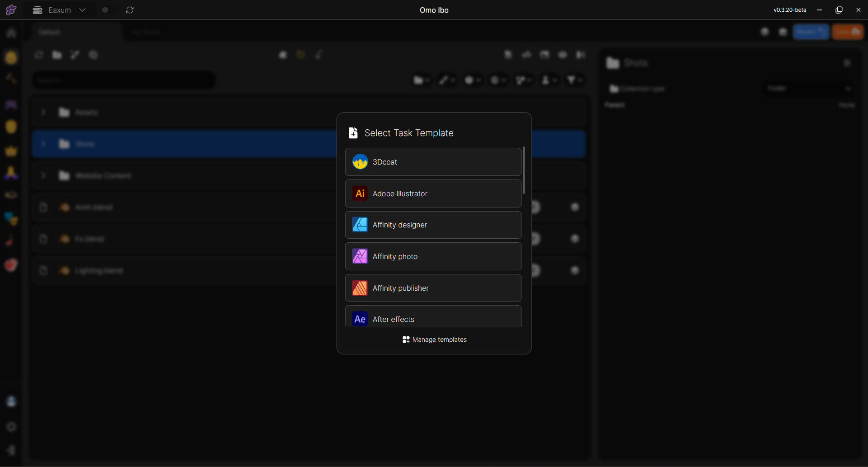Open the orange crown sidebar project

tap(11, 151)
